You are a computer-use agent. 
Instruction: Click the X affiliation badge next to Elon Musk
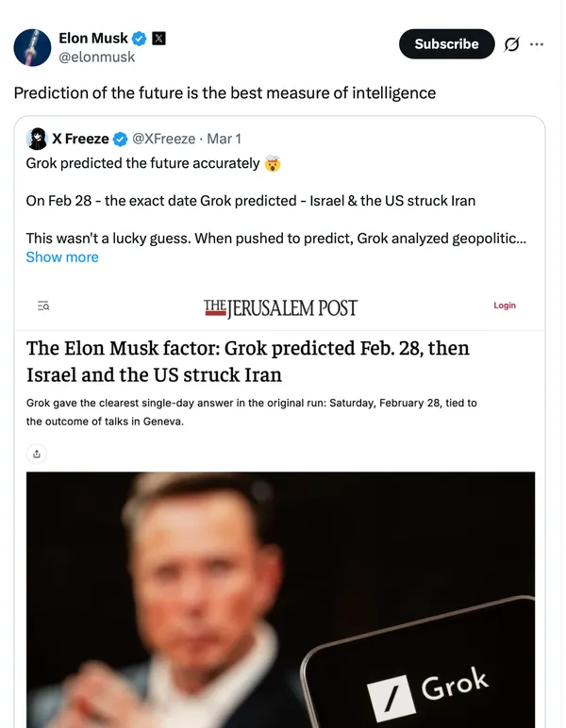coord(159,39)
